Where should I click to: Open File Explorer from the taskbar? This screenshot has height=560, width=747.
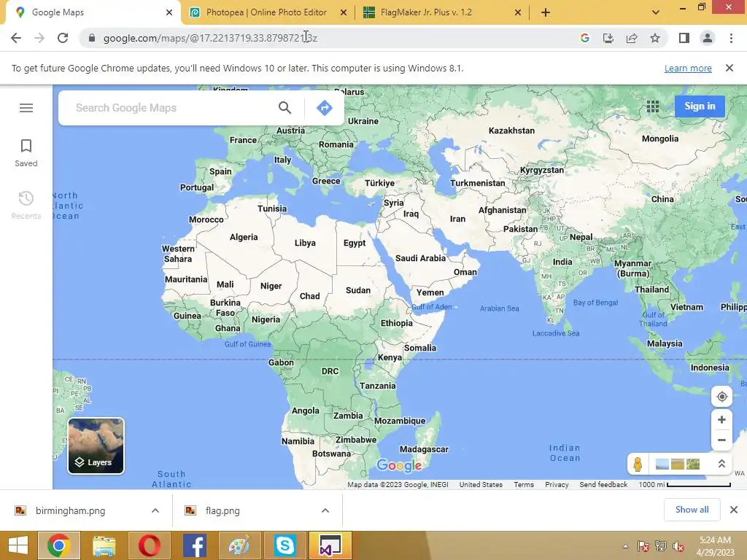(x=104, y=545)
